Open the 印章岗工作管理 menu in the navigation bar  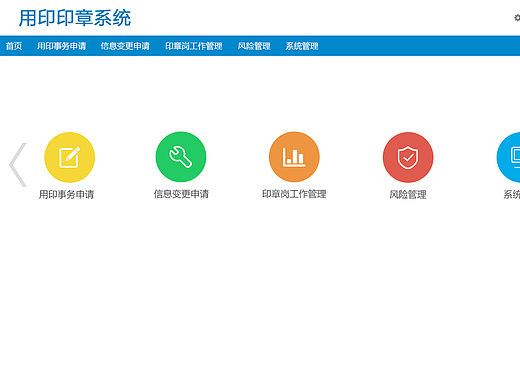pyautogui.click(x=194, y=46)
